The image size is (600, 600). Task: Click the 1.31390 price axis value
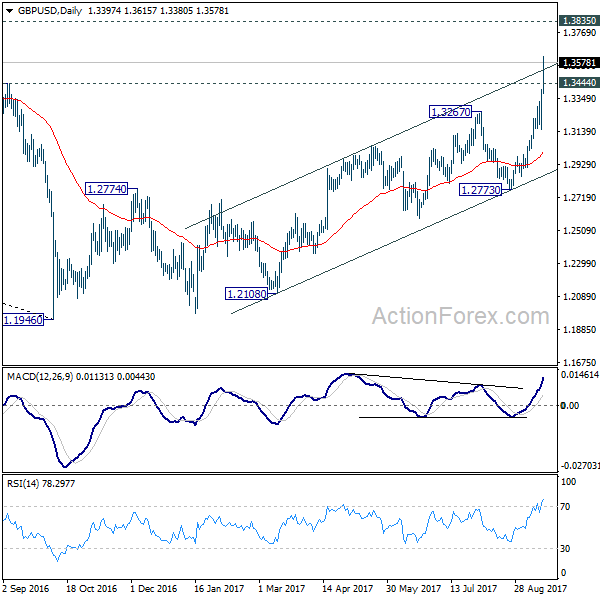(579, 132)
